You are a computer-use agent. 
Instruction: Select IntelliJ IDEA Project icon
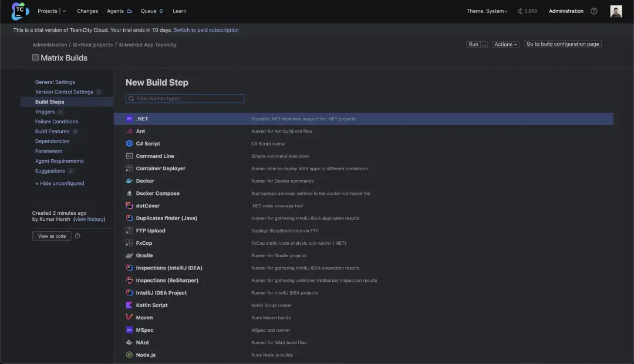tap(129, 293)
